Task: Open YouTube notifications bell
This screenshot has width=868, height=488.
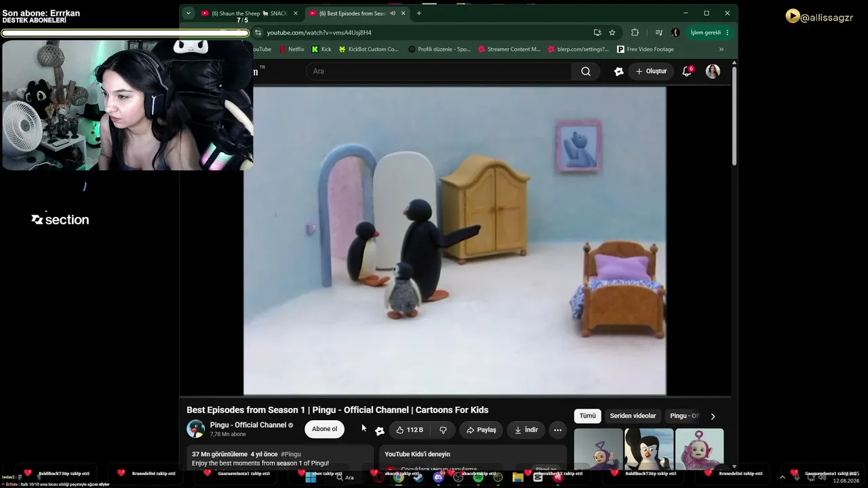Action: 687,71
